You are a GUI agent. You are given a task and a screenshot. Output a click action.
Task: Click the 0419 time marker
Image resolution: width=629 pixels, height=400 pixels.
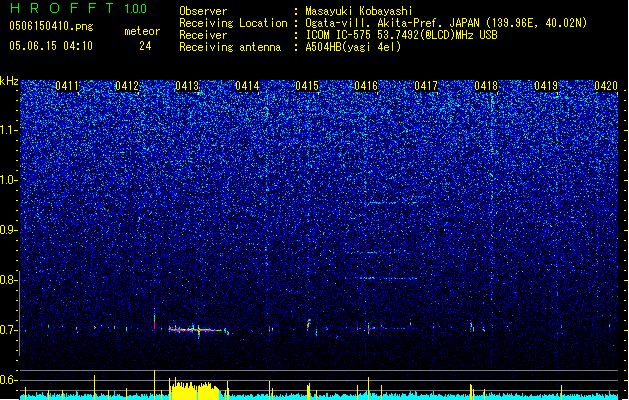pyautogui.click(x=546, y=86)
